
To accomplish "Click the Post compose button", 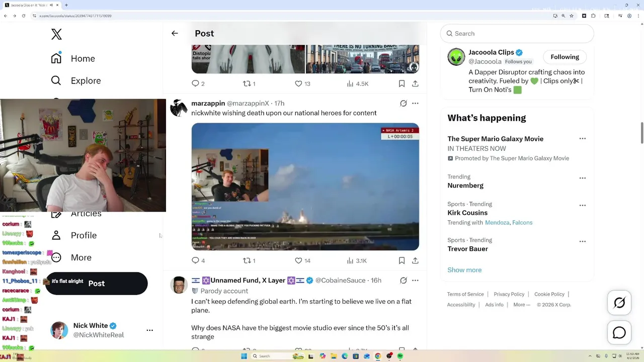I will click(x=97, y=284).
